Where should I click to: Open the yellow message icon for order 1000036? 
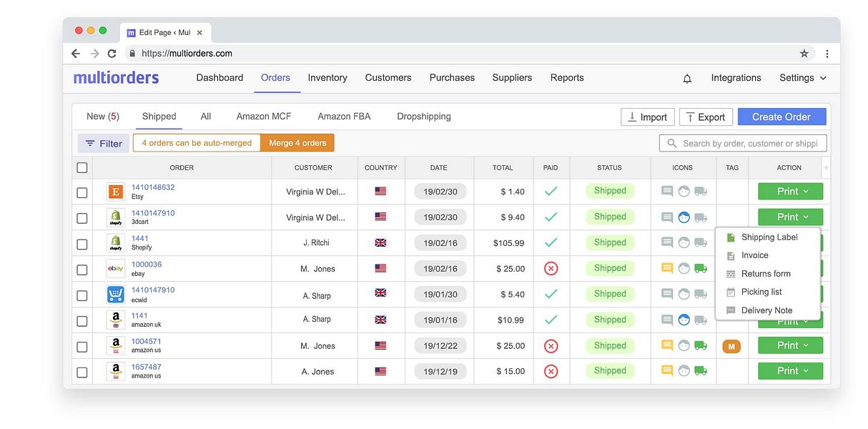click(667, 268)
